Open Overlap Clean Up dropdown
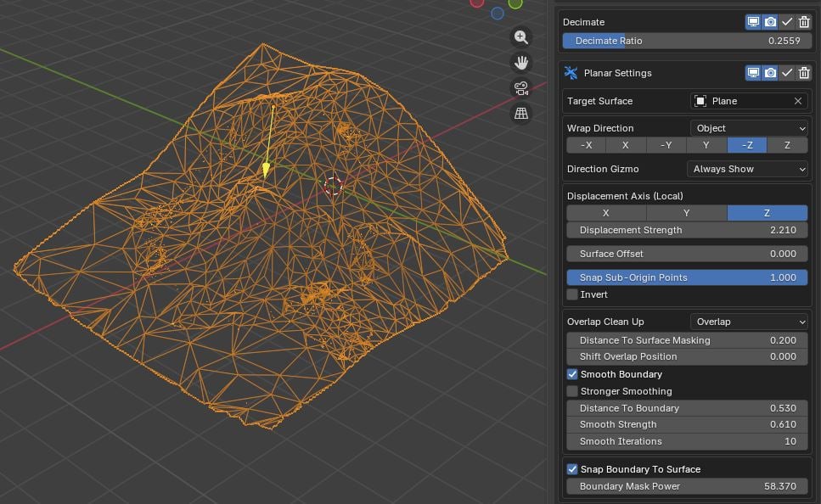Image resolution: width=821 pixels, height=504 pixels. click(x=747, y=322)
